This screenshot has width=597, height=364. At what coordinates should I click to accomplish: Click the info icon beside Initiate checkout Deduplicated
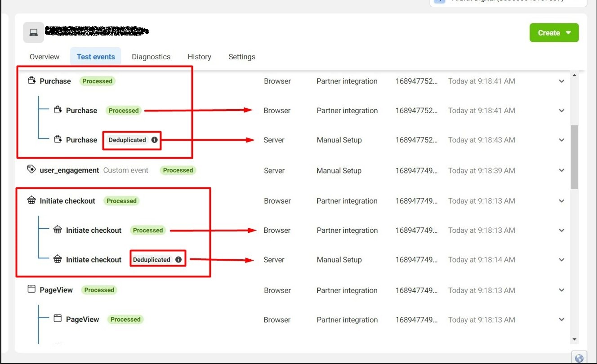178,260
